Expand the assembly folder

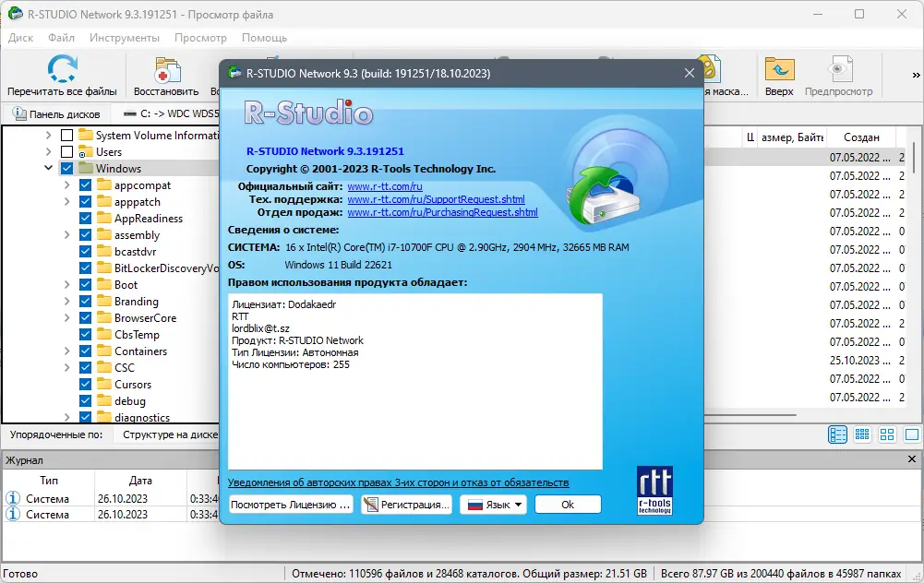click(66, 235)
